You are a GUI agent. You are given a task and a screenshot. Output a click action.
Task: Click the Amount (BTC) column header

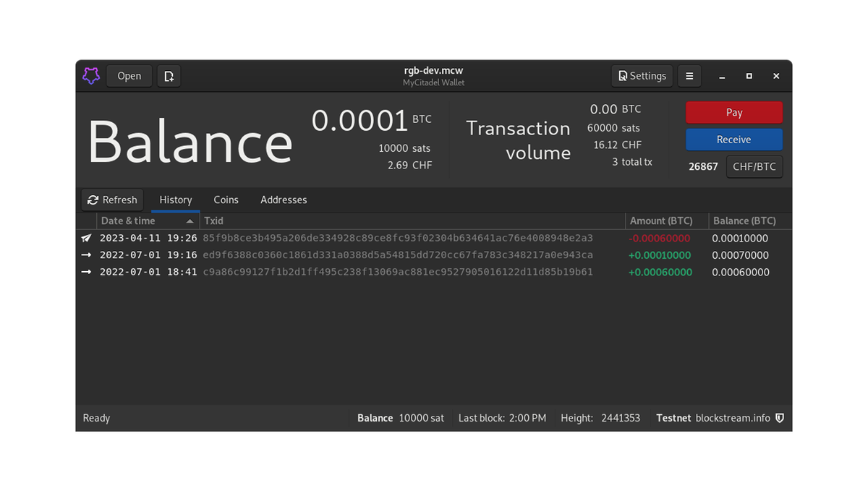point(667,221)
